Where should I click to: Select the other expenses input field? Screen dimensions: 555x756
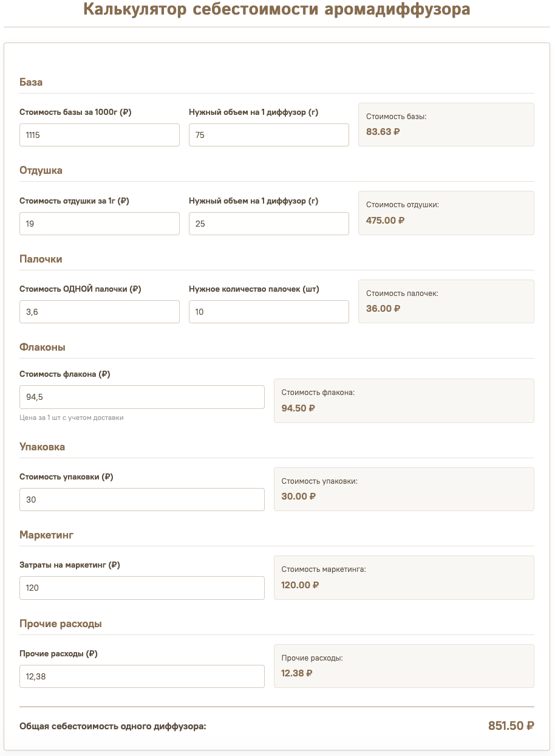coord(142,676)
